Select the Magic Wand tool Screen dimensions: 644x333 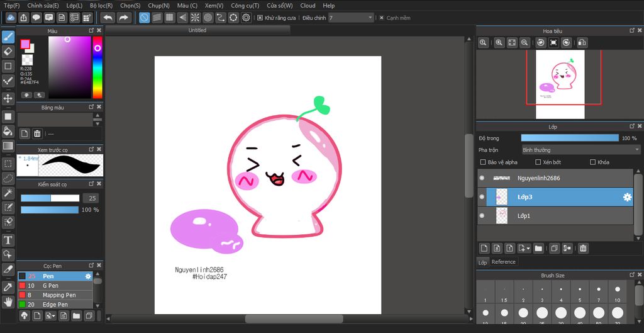click(x=8, y=193)
